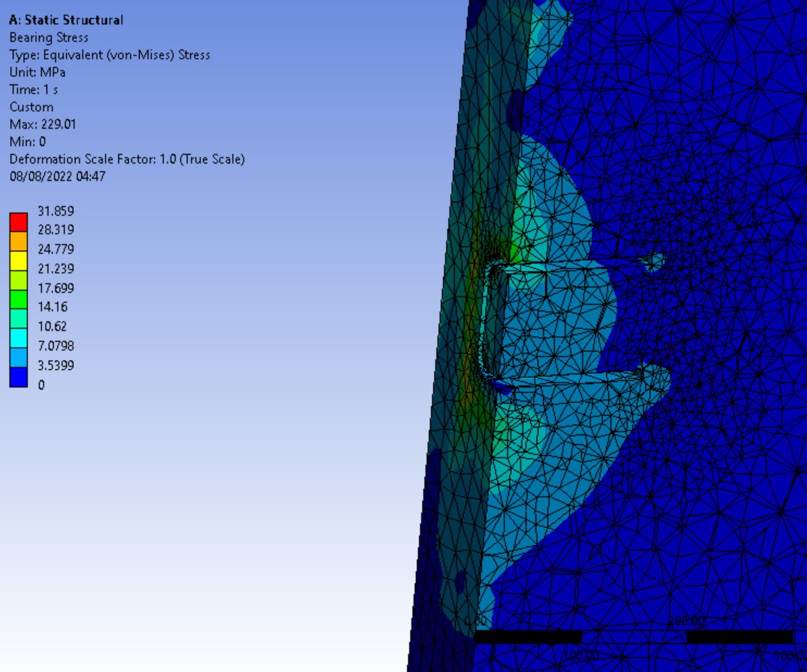Screen dimensions: 807x672
Task: Click the dark blue bottom legend band
Action: pos(19,377)
